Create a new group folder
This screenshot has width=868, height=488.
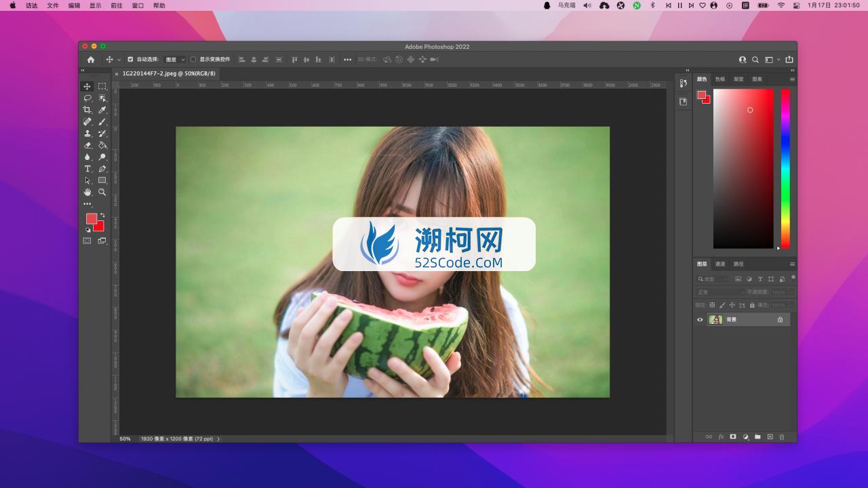pos(757,437)
